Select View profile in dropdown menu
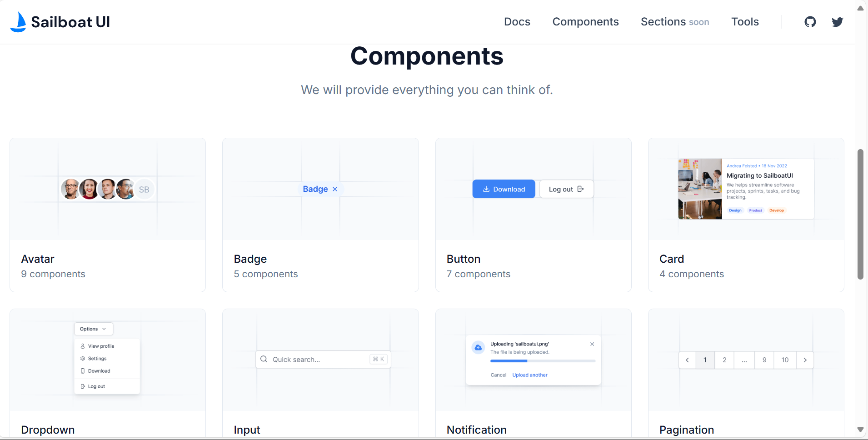The width and height of the screenshot is (868, 440). (107, 346)
